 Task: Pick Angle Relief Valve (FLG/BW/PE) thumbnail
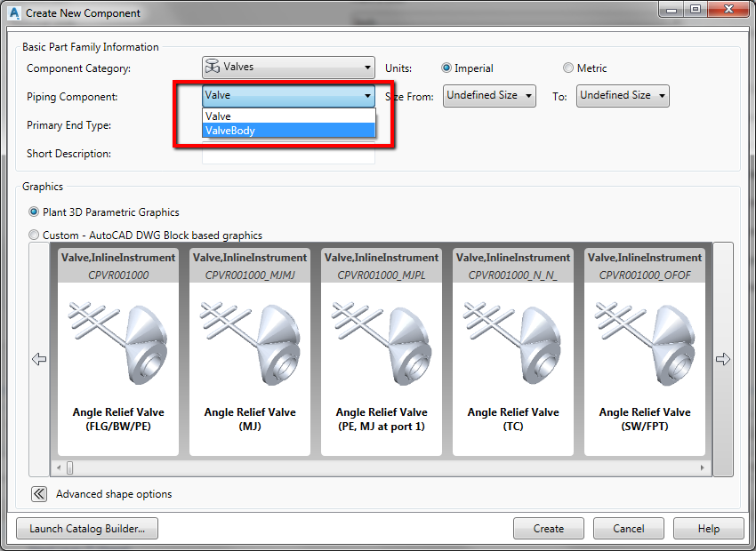pyautogui.click(x=118, y=352)
